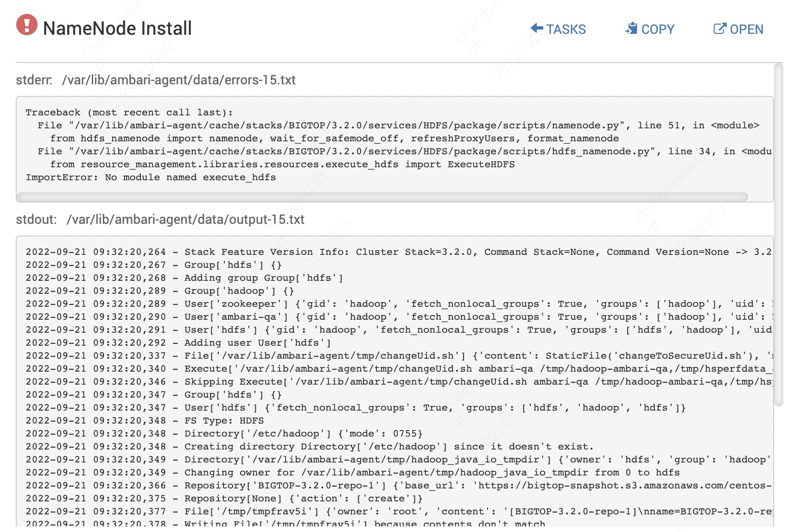Click 'Traceback (most recent call last):' line
This screenshot has width=788, height=532.
(129, 113)
